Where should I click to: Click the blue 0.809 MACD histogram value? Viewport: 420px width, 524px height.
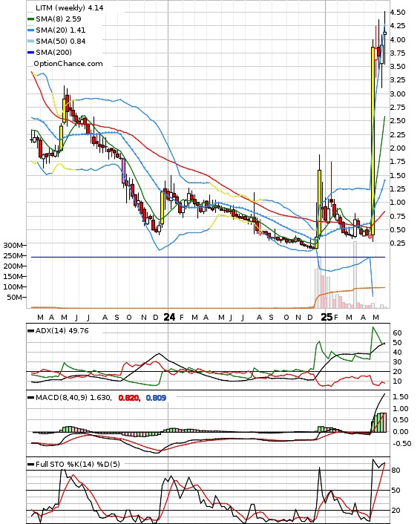click(156, 398)
